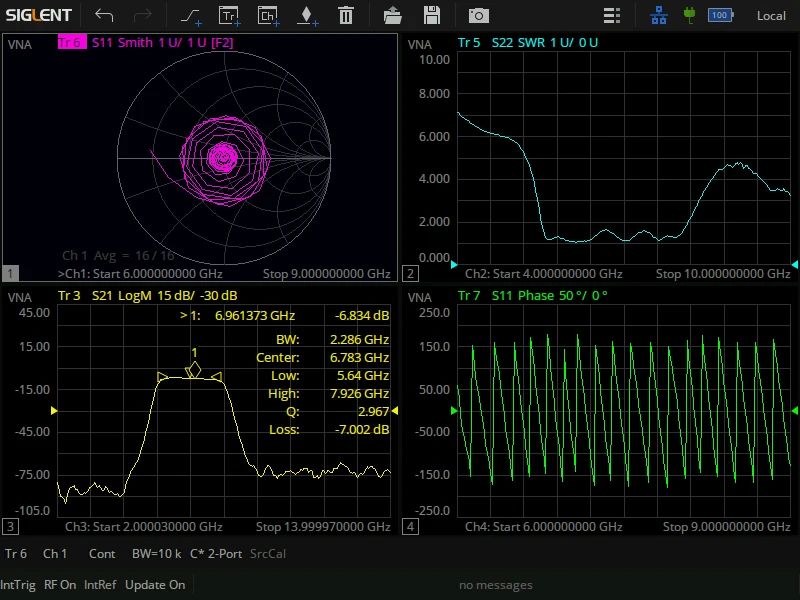Click the floppy disk save icon
Viewport: 800px width, 600px height.
pos(432,15)
